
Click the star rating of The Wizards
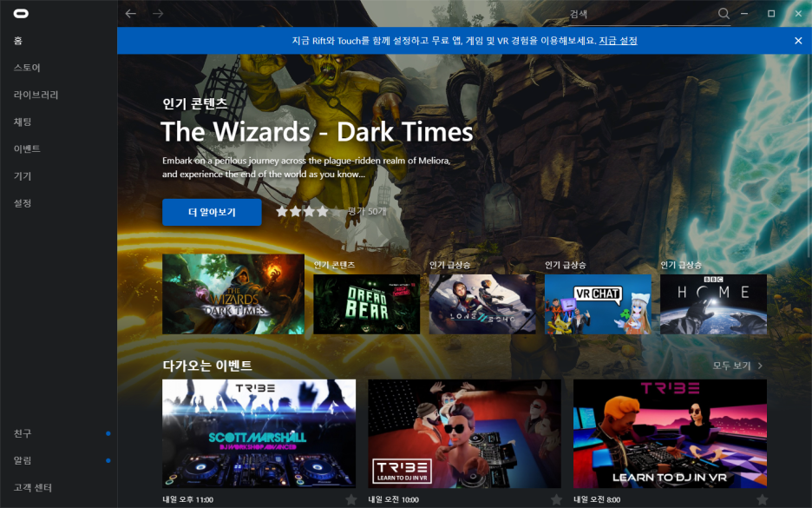tap(309, 212)
